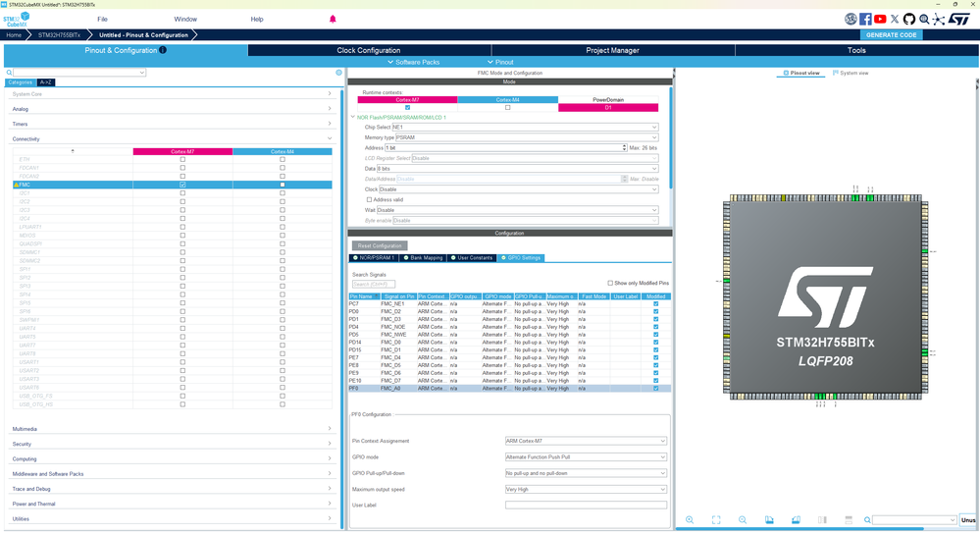This screenshot has height=534, width=980.
Task: Zoom out on the pinout view
Action: coord(743,520)
